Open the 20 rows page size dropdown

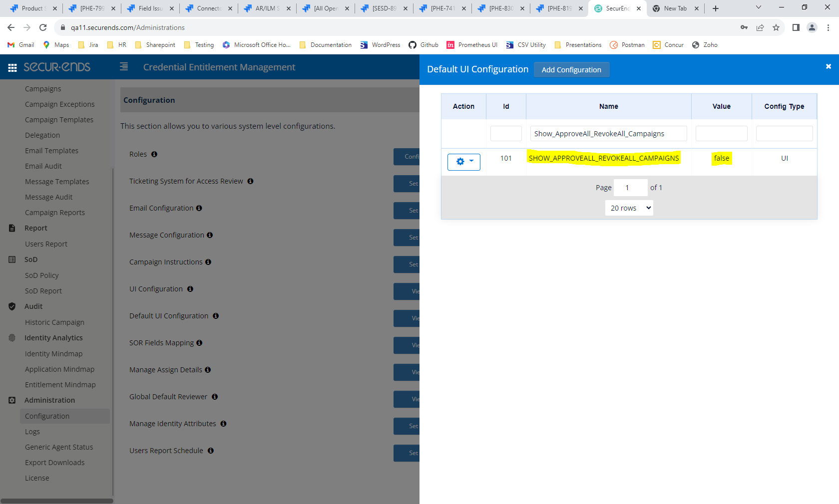tap(629, 208)
